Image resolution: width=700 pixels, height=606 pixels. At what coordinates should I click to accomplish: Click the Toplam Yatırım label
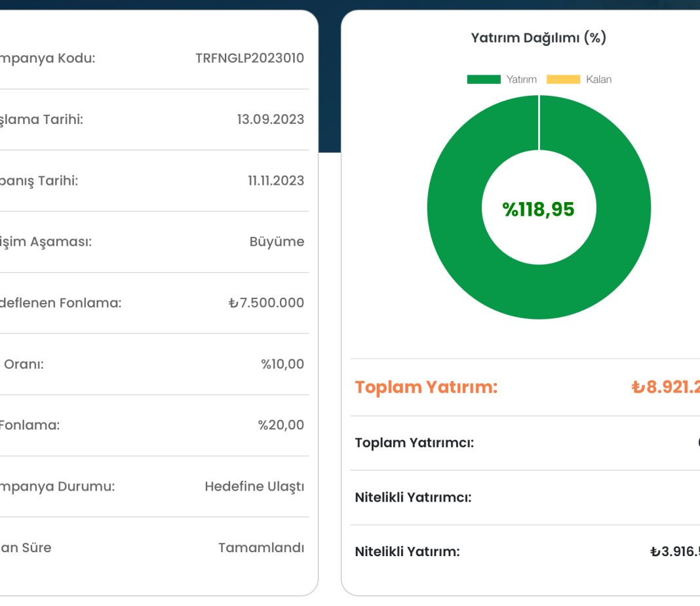pos(426,387)
